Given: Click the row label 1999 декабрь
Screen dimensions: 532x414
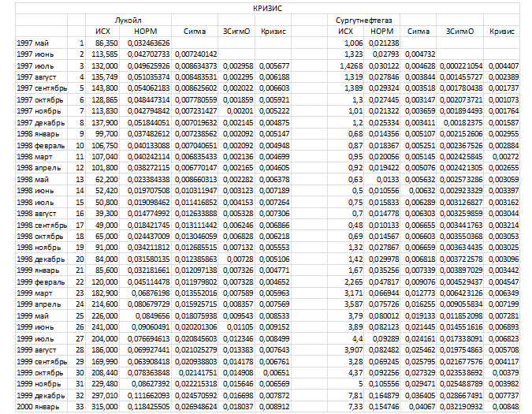Looking at the screenshot, I should click(x=42, y=396).
